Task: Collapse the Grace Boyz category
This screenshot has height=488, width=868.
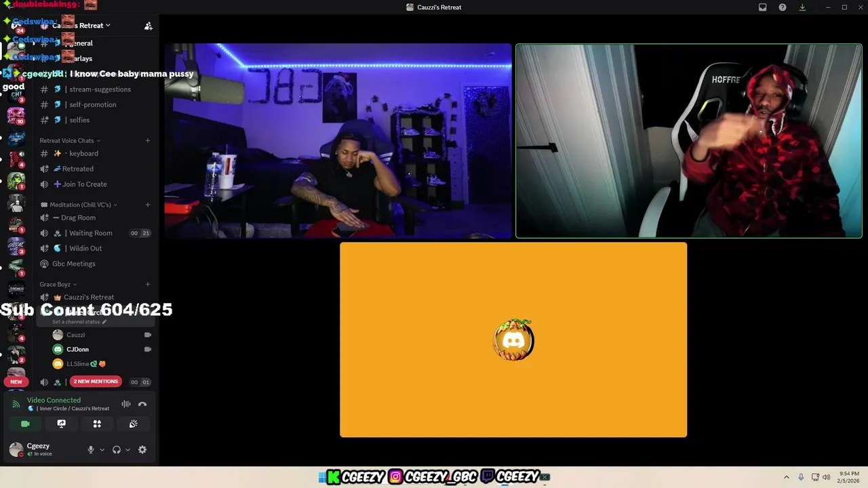Action: (x=58, y=284)
